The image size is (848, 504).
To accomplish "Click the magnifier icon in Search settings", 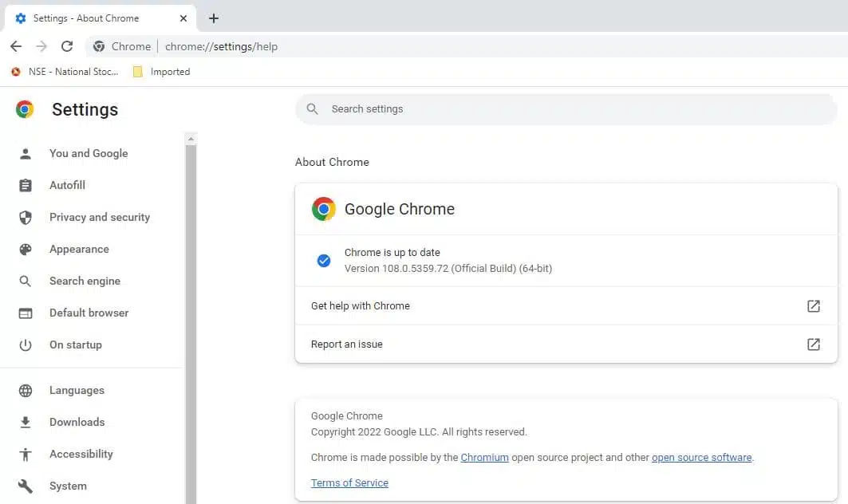I will pos(312,108).
